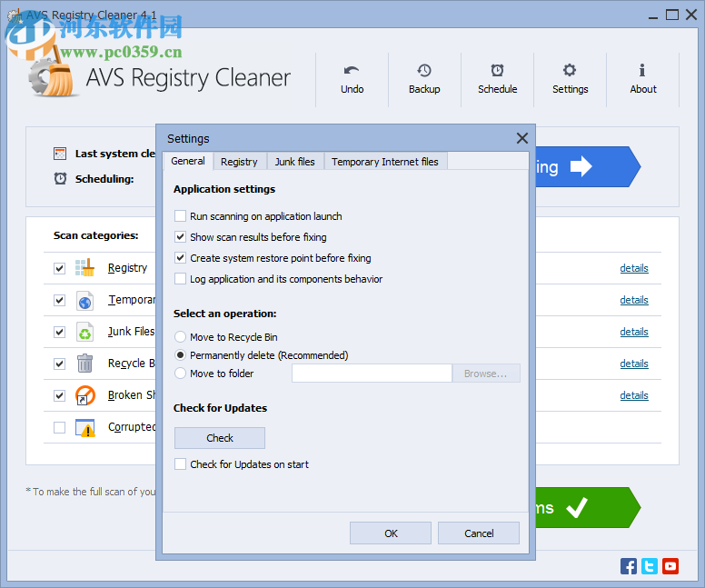The width and height of the screenshot is (705, 588).
Task: Switch to the General tab
Action: click(188, 161)
